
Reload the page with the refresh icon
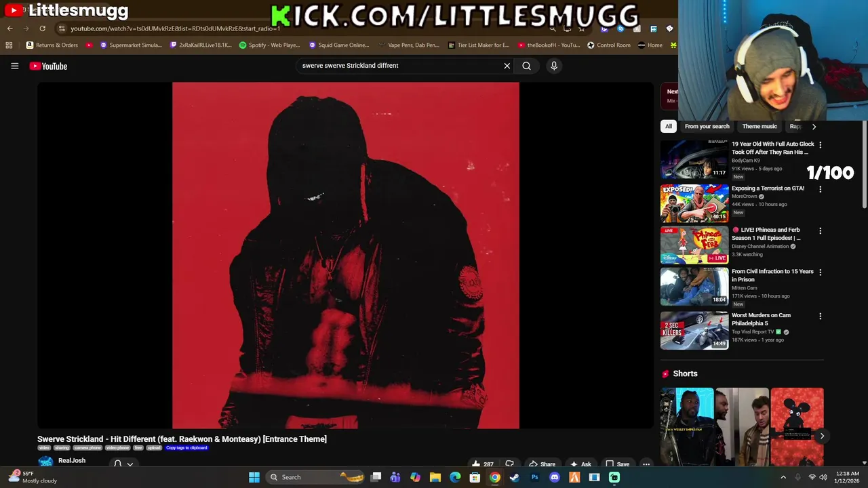click(x=42, y=28)
